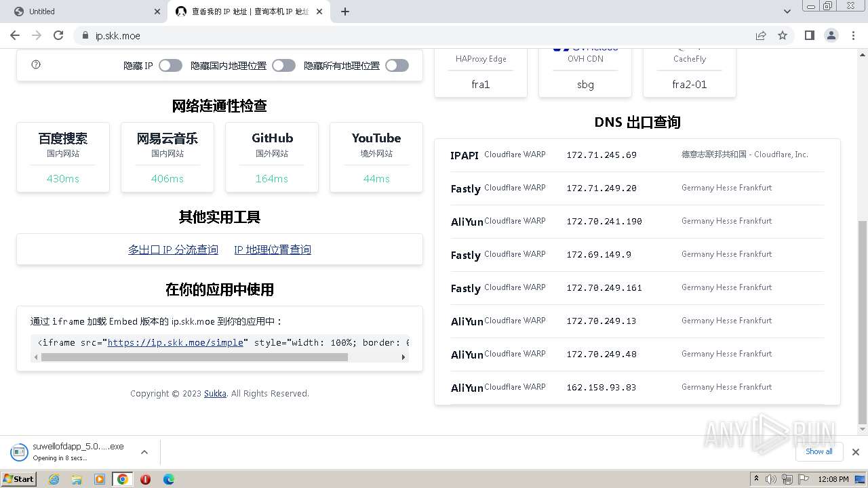Image resolution: width=868 pixels, height=488 pixels.
Task: Click IP address 162.158.93.83
Action: pyautogui.click(x=601, y=388)
